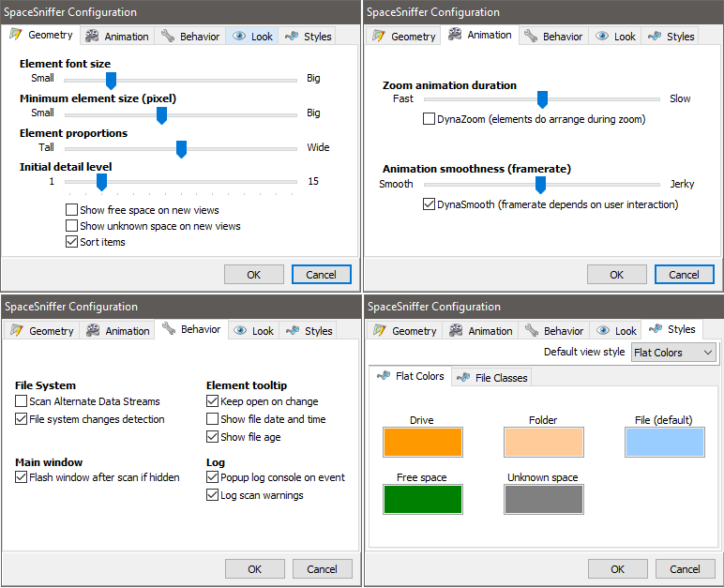The image size is (724, 588).
Task: Click Cancel in Animation window
Action: (685, 275)
